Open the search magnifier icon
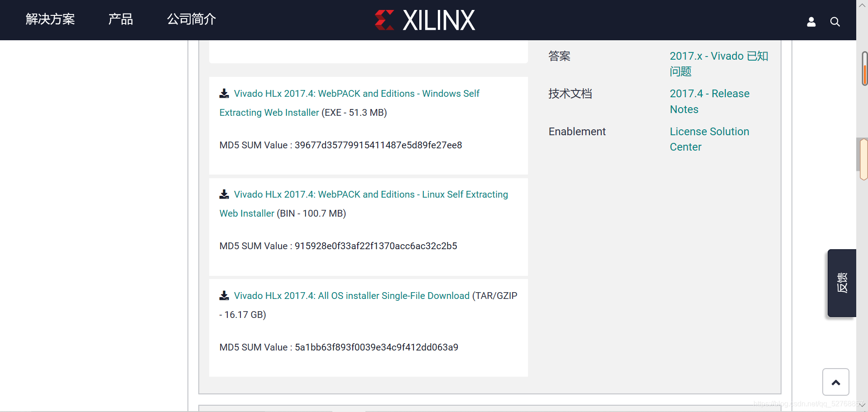 [x=835, y=22]
